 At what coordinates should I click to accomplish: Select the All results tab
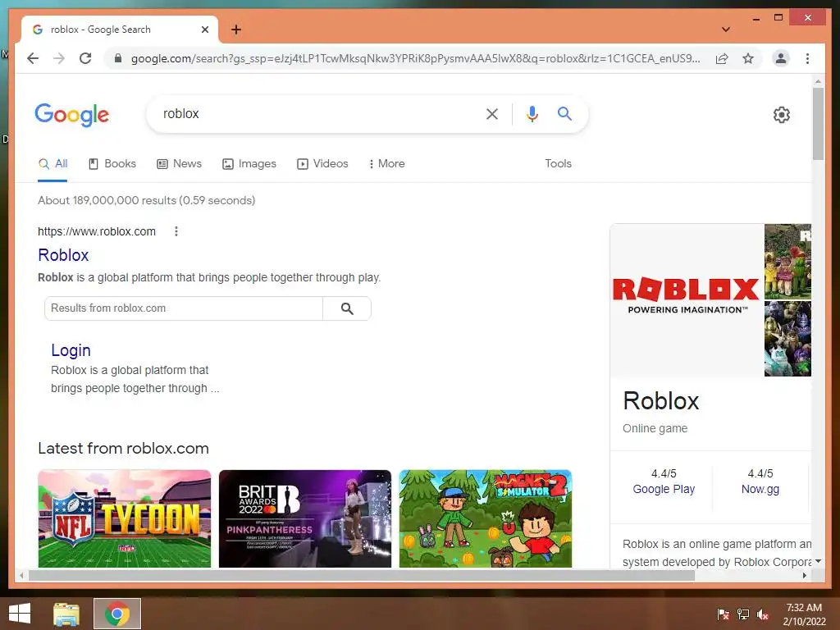click(x=53, y=164)
